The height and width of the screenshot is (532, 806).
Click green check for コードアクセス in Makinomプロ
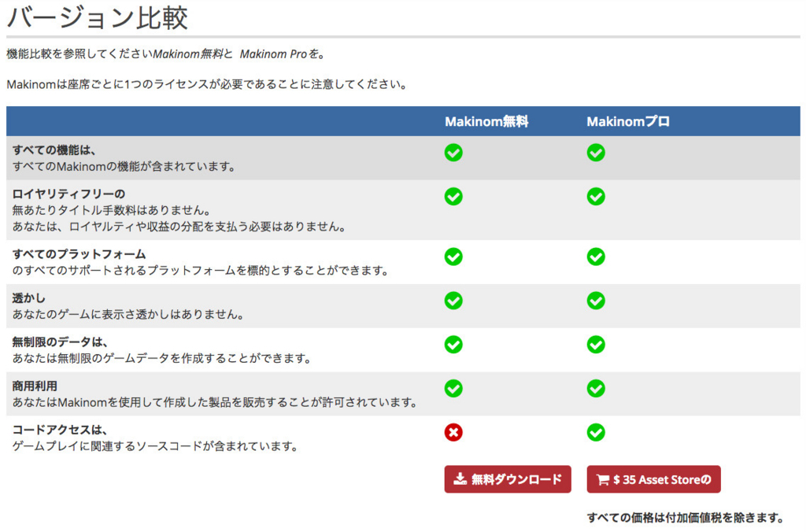pyautogui.click(x=596, y=432)
